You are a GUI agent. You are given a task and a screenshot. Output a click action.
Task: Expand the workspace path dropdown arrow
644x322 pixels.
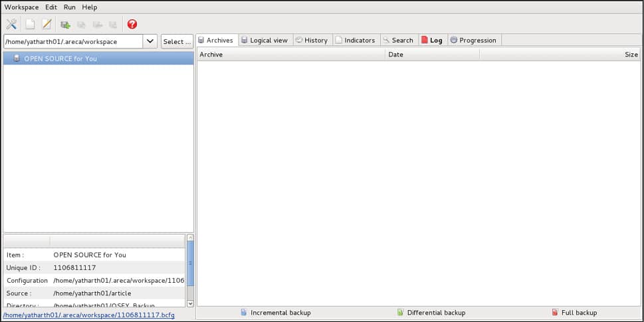(150, 41)
